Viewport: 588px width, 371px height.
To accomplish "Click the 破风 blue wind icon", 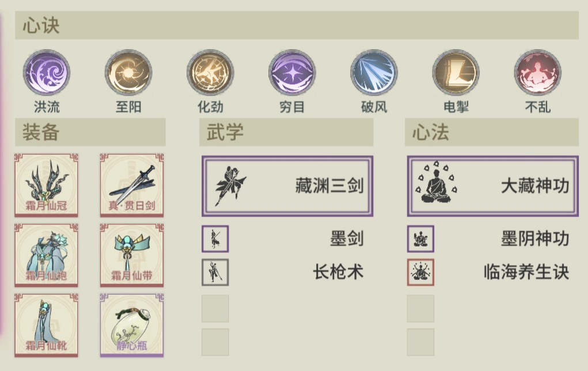I will 374,73.
